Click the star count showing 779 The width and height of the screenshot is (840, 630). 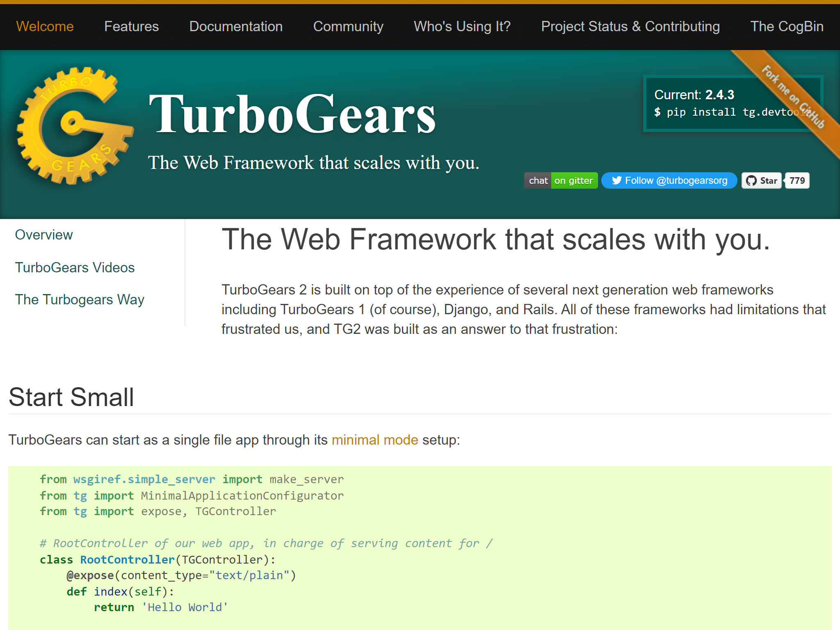(796, 180)
